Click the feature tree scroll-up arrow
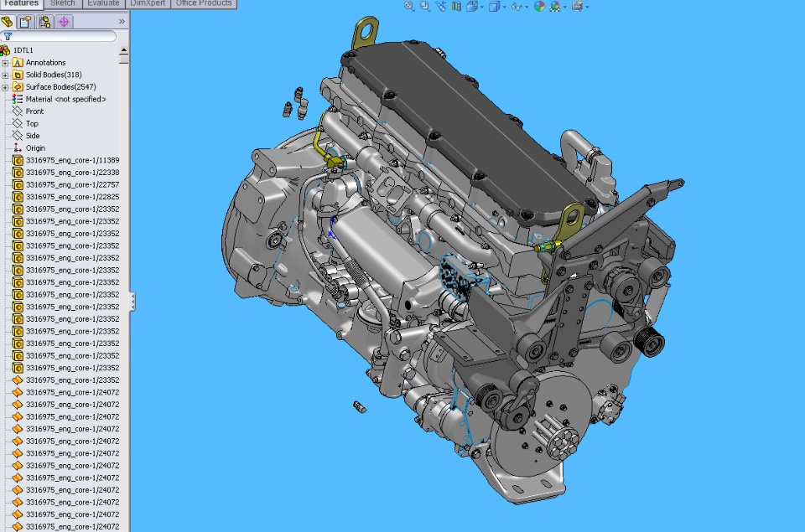Image resolution: width=805 pixels, height=532 pixels. [x=124, y=49]
